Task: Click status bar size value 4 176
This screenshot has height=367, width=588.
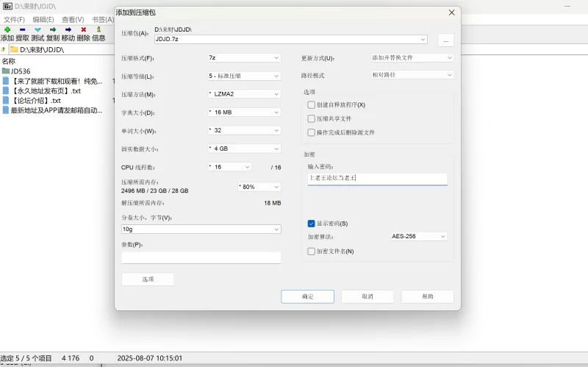Action: pyautogui.click(x=71, y=358)
